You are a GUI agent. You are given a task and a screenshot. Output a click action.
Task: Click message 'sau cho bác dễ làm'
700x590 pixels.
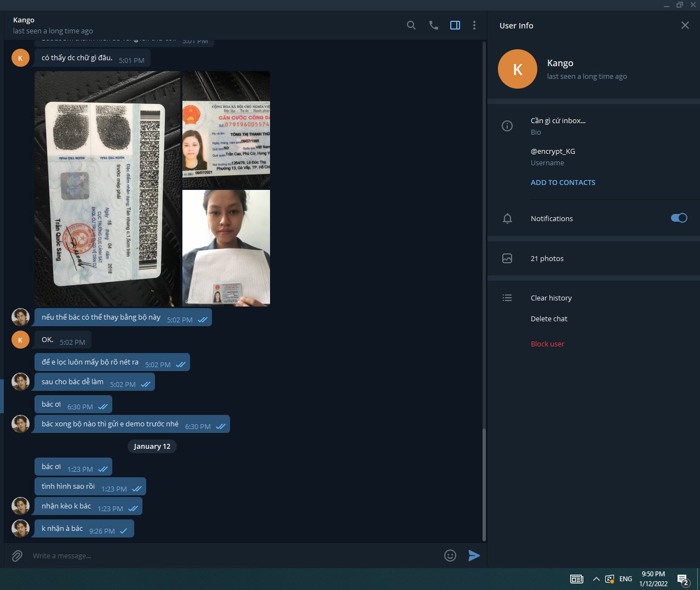[x=95, y=382]
